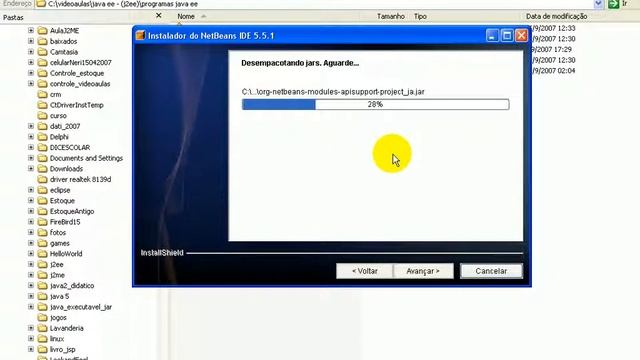Image resolution: width=640 pixels, height=360 pixels.
Task: Select the Lavanderia folder icon
Action: coord(42,328)
